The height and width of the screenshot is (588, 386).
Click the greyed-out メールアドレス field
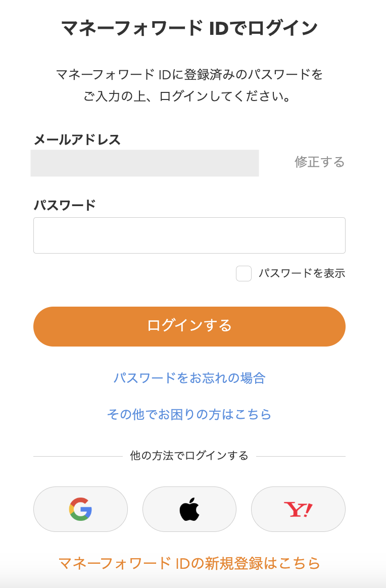(x=144, y=163)
